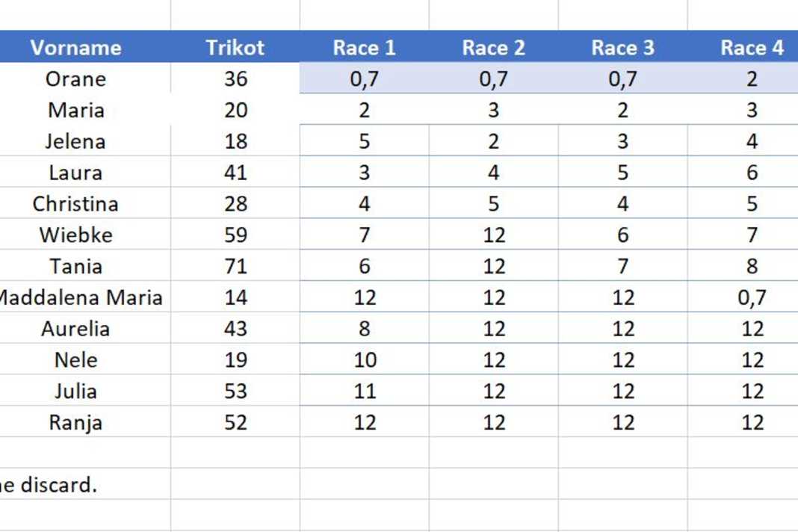Select Nele's Trikot number 19
Viewport: 798px width, 532px height.
[235, 360]
